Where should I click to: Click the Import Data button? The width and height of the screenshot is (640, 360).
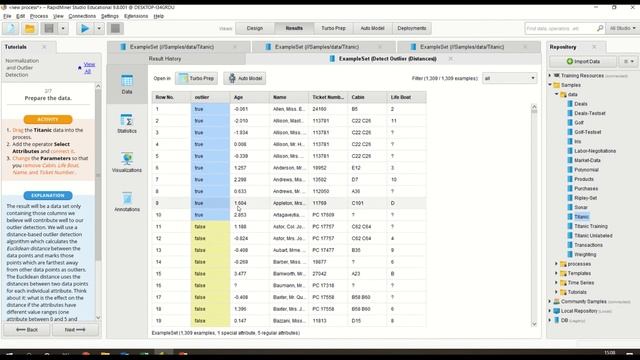(x=583, y=62)
